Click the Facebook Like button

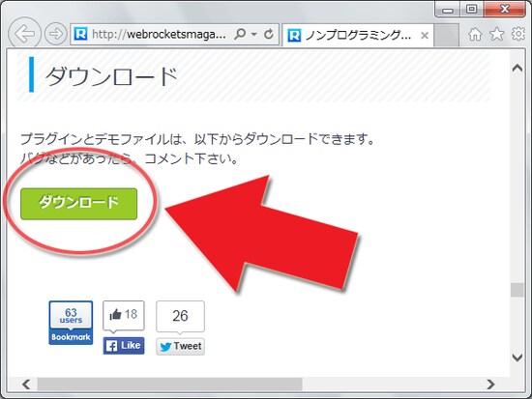click(124, 346)
